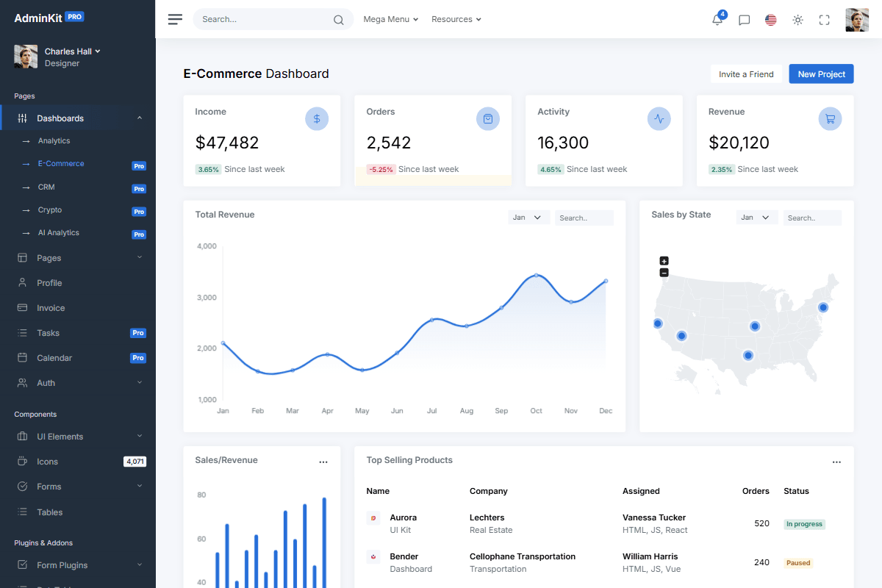Open the language flag selector
This screenshot has width=882, height=588.
click(770, 20)
